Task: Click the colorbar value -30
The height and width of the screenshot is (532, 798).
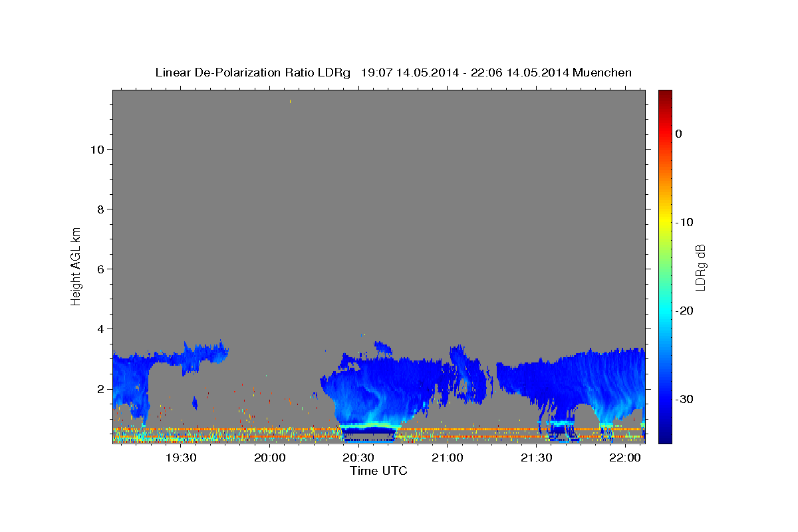Action: tap(685, 399)
